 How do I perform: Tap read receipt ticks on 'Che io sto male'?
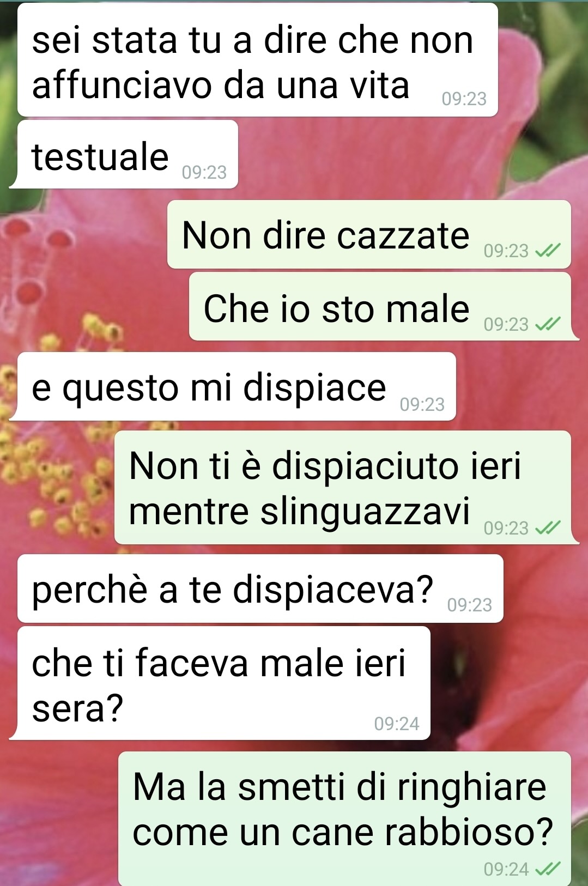547,324
